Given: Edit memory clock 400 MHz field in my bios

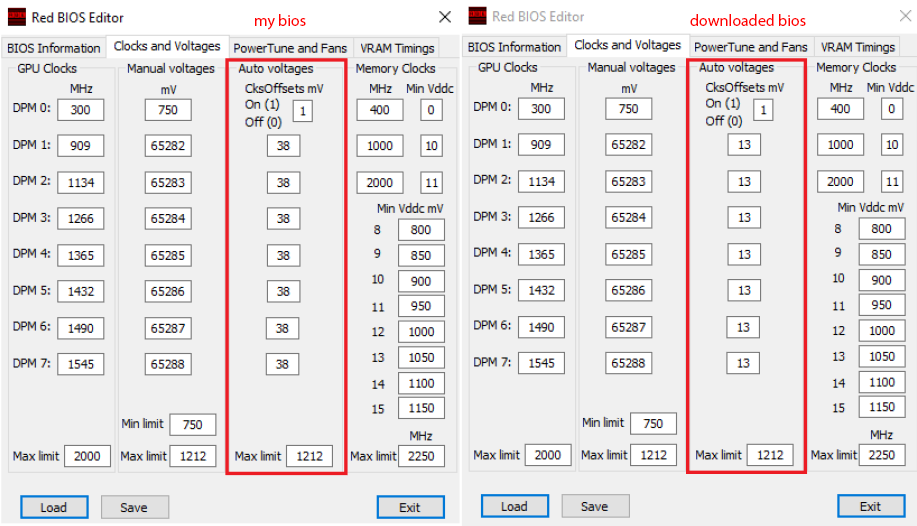Looking at the screenshot, I should click(380, 109).
